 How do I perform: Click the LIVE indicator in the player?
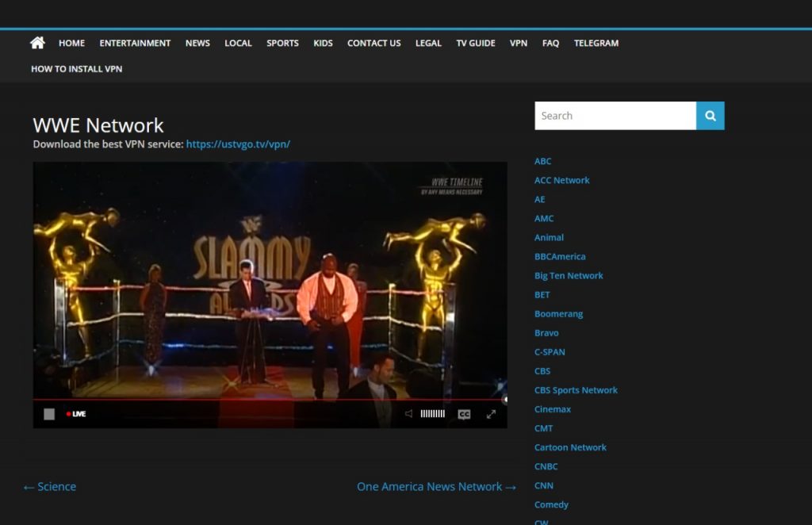(76, 414)
